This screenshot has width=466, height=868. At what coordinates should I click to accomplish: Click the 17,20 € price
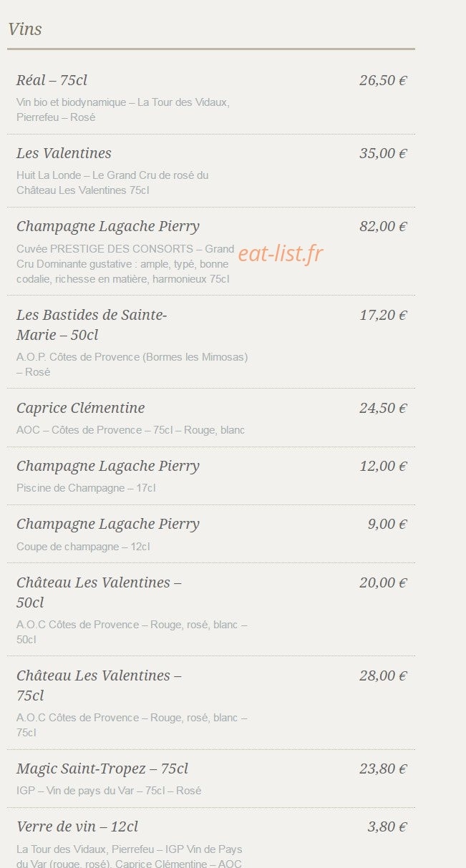point(383,315)
